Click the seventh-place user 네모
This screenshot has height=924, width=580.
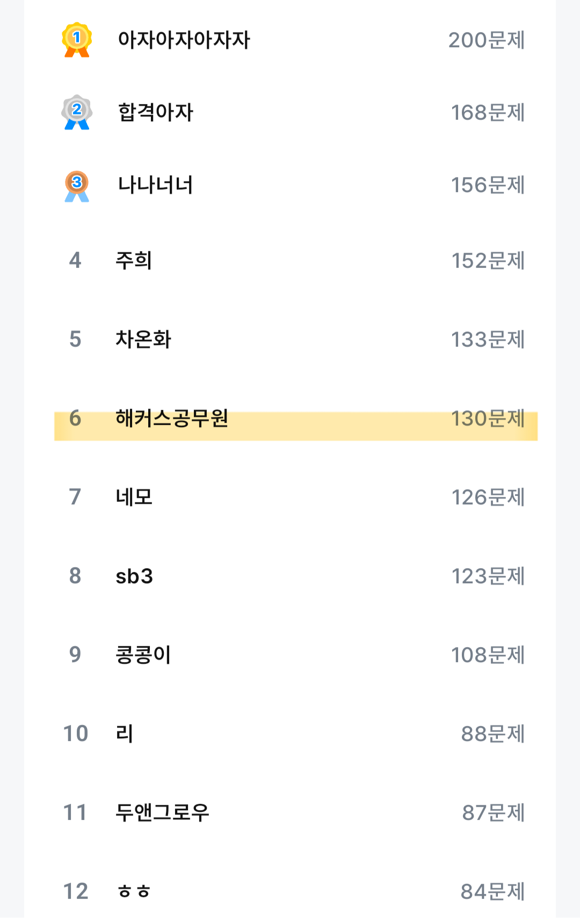pos(134,497)
